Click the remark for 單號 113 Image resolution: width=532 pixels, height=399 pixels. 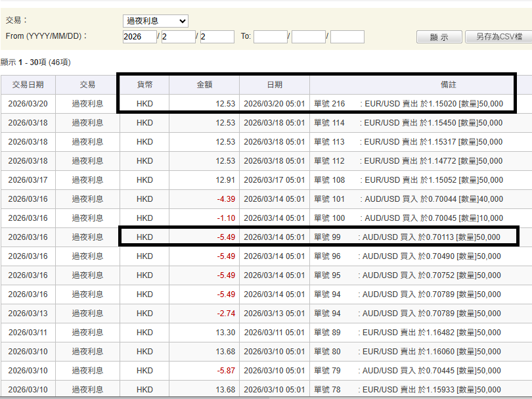(x=408, y=142)
